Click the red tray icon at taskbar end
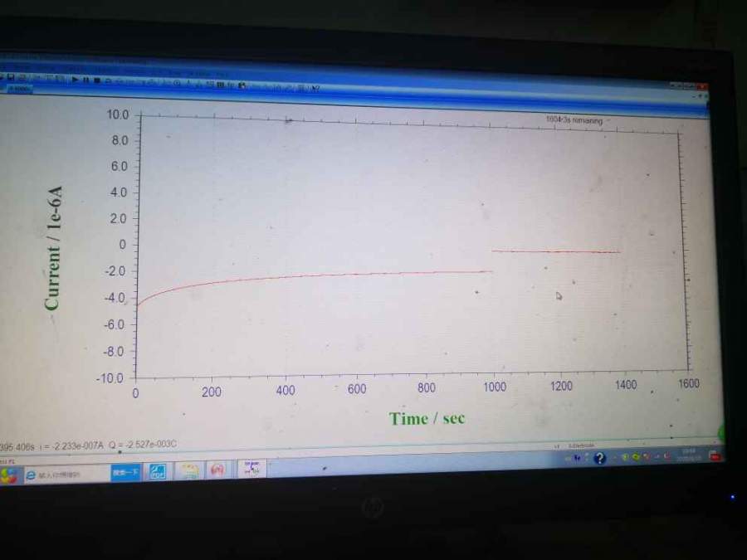Image resolution: width=747 pixels, height=560 pixels. coord(715,455)
